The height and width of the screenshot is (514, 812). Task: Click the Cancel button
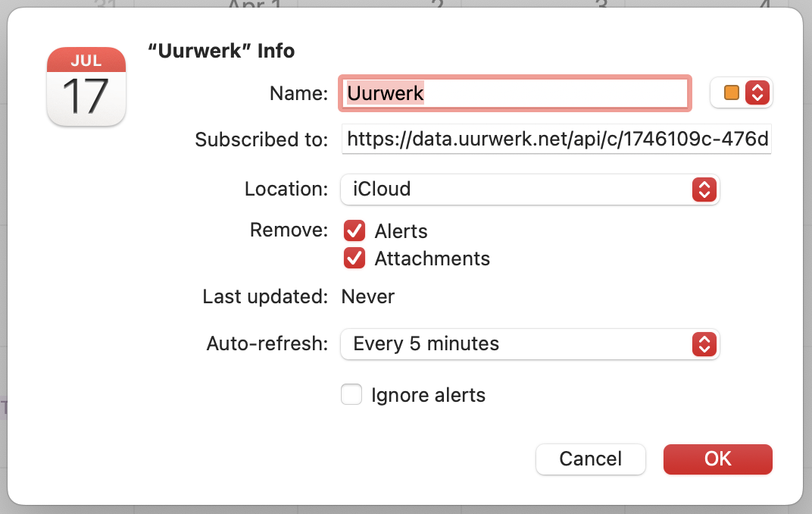point(590,459)
